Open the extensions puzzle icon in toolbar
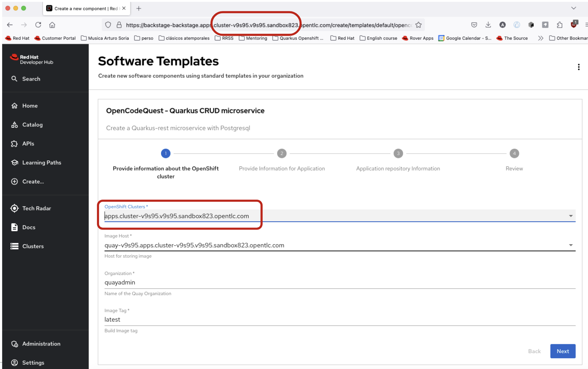The image size is (588, 369). coord(560,25)
